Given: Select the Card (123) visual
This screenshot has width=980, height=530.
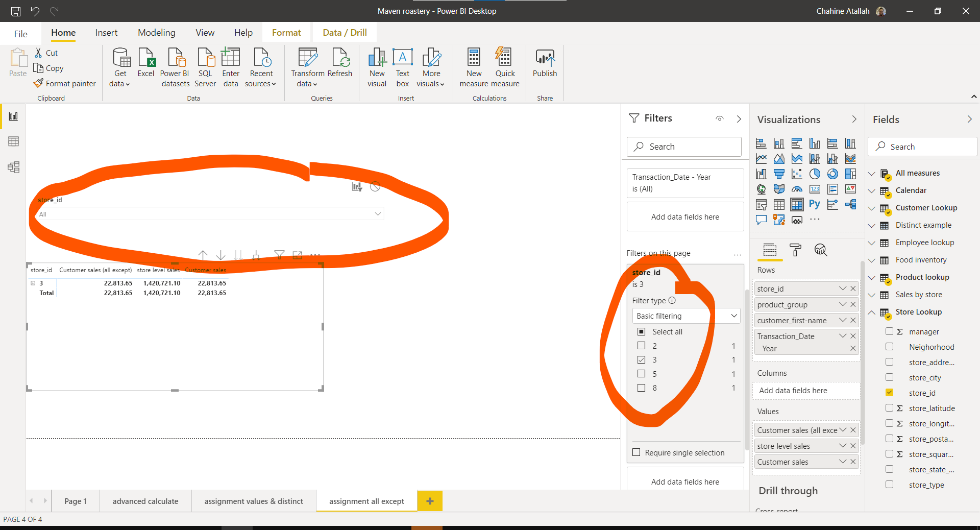Looking at the screenshot, I should pyautogui.click(x=815, y=189).
